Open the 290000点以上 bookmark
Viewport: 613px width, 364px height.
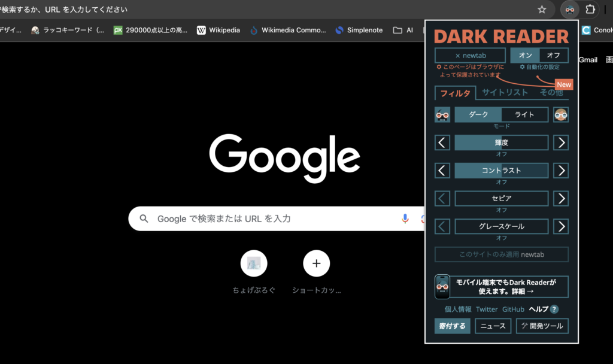(x=150, y=30)
